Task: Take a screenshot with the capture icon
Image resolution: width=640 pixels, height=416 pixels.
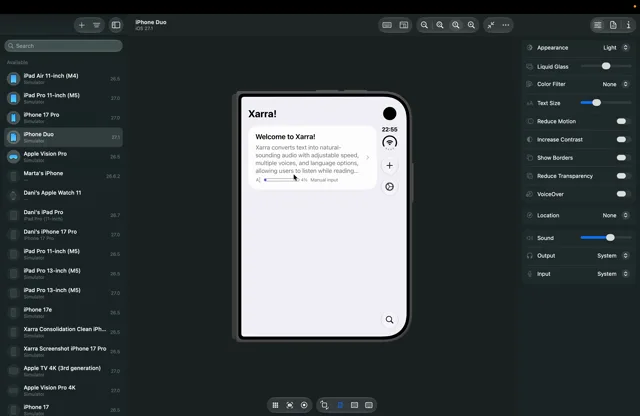Action: (290, 405)
